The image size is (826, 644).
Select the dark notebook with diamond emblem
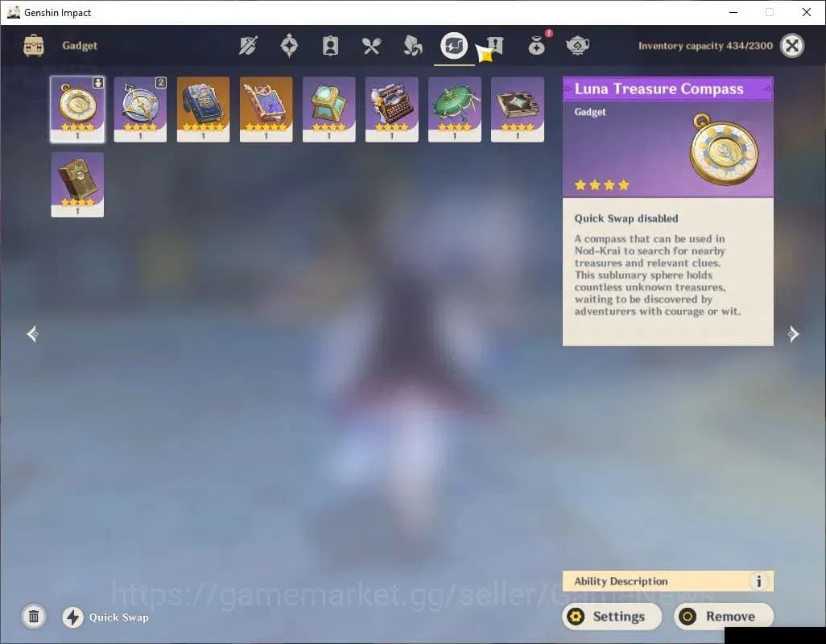pyautogui.click(x=518, y=109)
